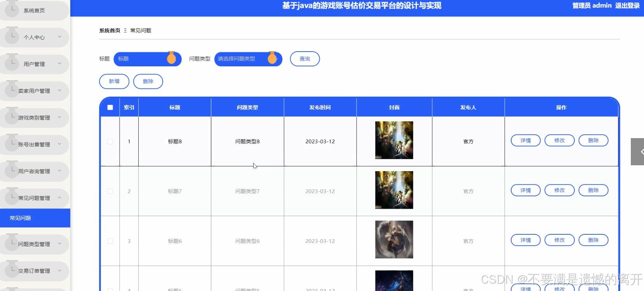Check the checkbox for row 标题7
The height and width of the screenshot is (291, 644).
(110, 191)
